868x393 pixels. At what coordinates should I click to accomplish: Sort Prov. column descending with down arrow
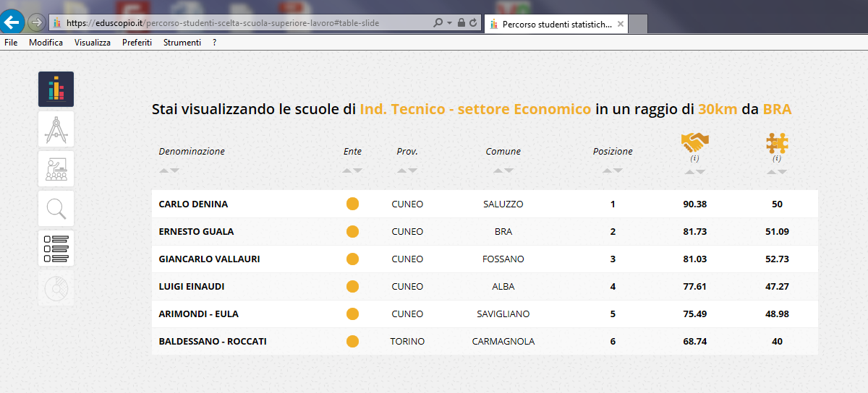pyautogui.click(x=412, y=170)
